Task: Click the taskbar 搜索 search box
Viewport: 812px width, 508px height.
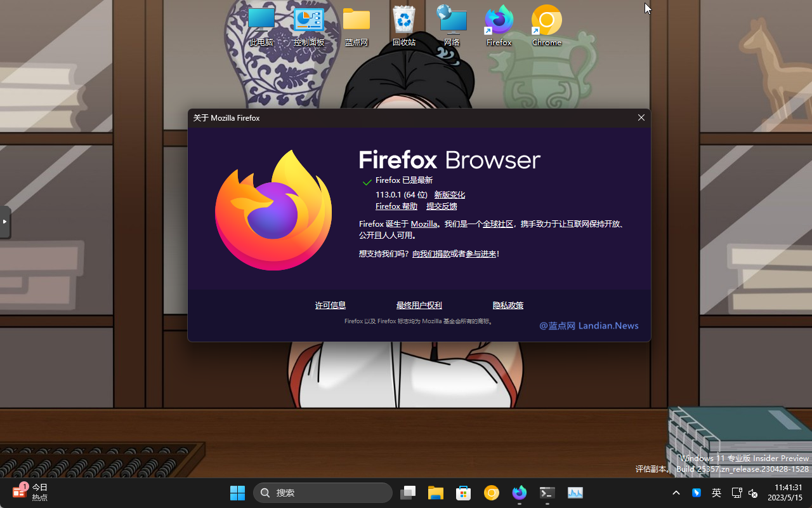Action: click(x=323, y=493)
